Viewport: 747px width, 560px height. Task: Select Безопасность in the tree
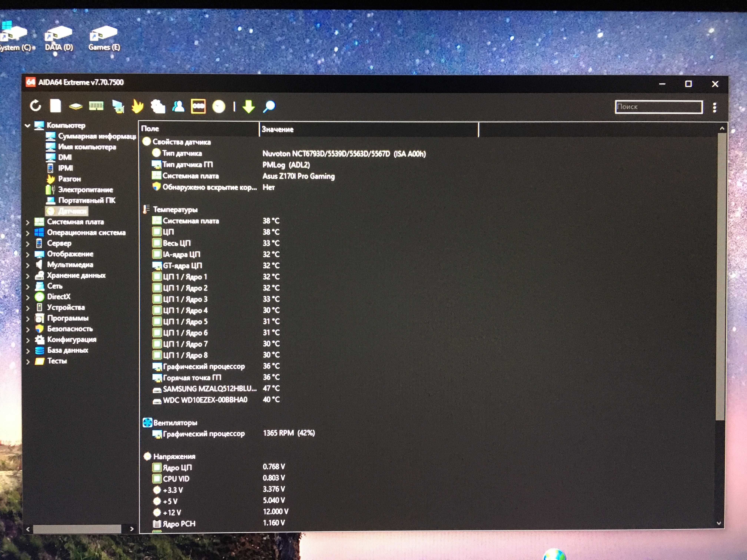click(69, 329)
